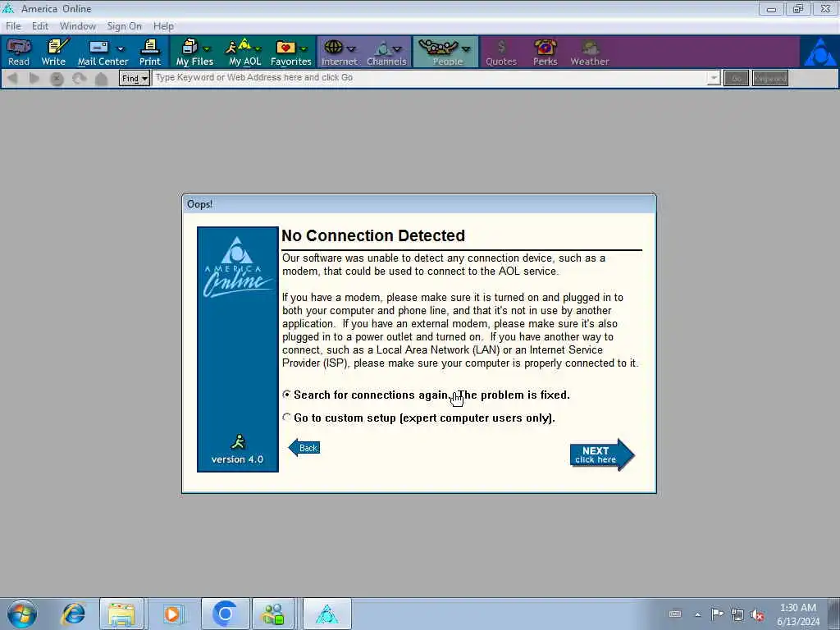The image size is (840, 630).
Task: Expand the People dropdown arrow
Action: (x=466, y=48)
